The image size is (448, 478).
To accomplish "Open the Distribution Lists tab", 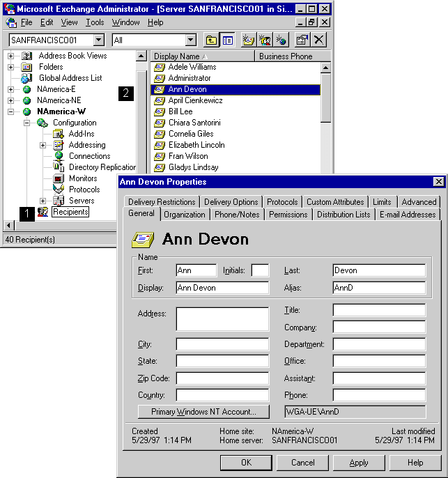I will pyautogui.click(x=343, y=215).
